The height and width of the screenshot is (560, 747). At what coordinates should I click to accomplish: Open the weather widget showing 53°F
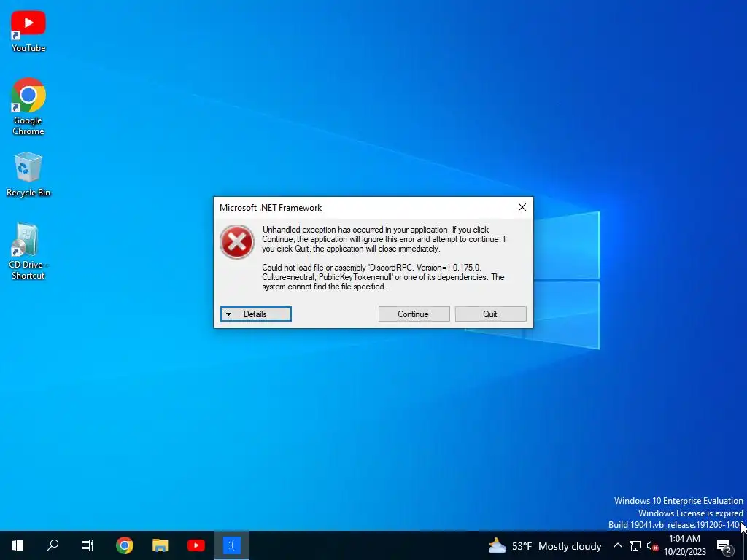point(544,545)
